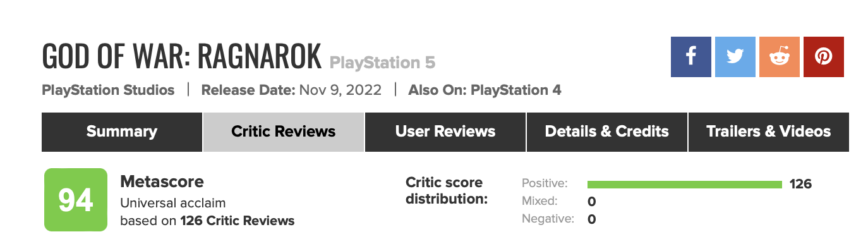Share the page via Pinterest icon
Viewport: 868px width, 239px height.
click(x=824, y=57)
